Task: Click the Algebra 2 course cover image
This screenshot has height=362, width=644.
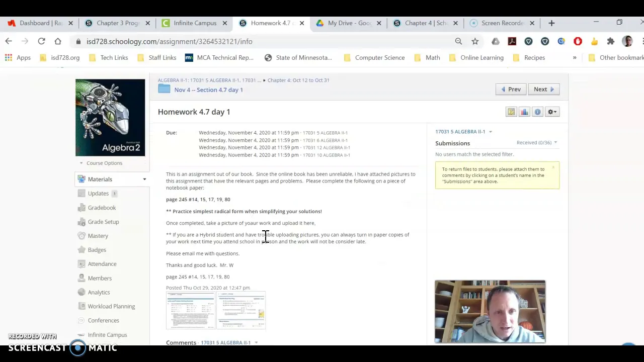Action: [110, 117]
